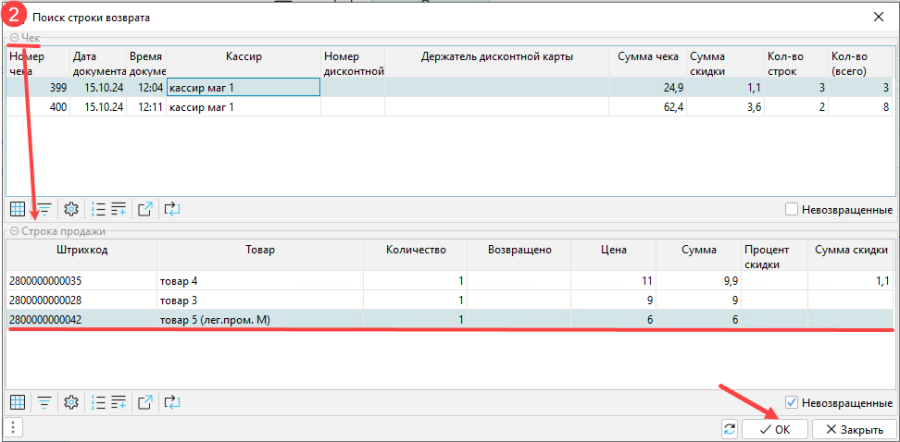This screenshot has width=900, height=442.
Task: Click bulleted list icon in Строка продажи toolbar
Action: tap(98, 402)
